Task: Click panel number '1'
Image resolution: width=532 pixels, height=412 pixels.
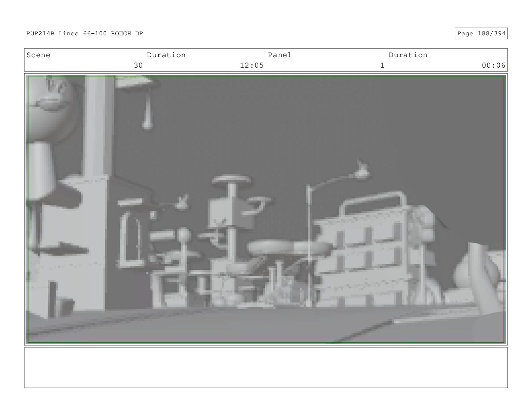Action: (x=382, y=66)
